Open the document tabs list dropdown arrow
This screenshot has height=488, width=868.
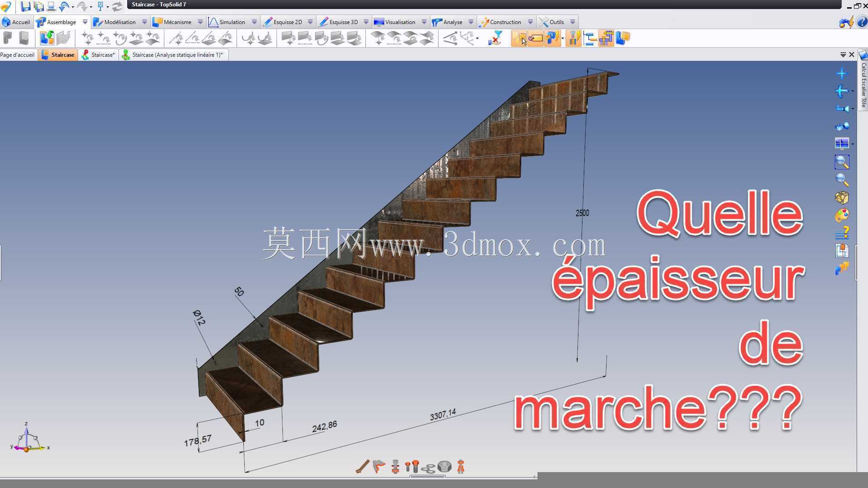(843, 54)
